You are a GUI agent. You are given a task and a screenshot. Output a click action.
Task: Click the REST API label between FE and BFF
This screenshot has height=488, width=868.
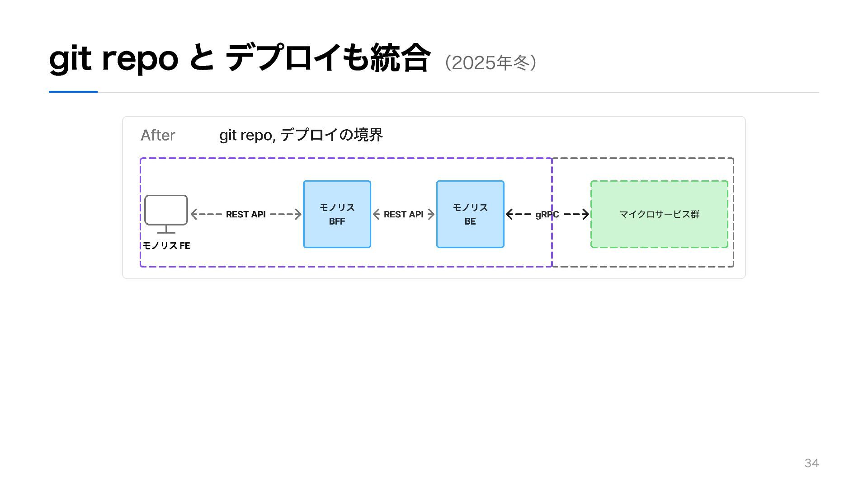pyautogui.click(x=245, y=214)
